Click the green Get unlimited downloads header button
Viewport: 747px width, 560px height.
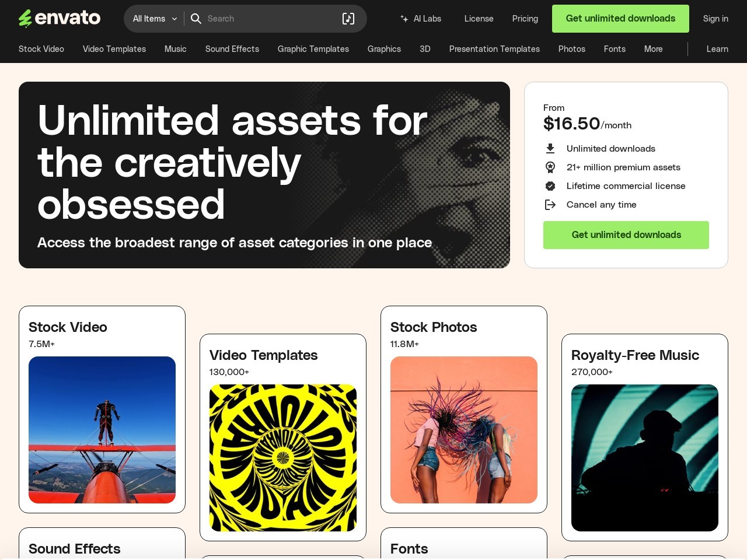[620, 19]
